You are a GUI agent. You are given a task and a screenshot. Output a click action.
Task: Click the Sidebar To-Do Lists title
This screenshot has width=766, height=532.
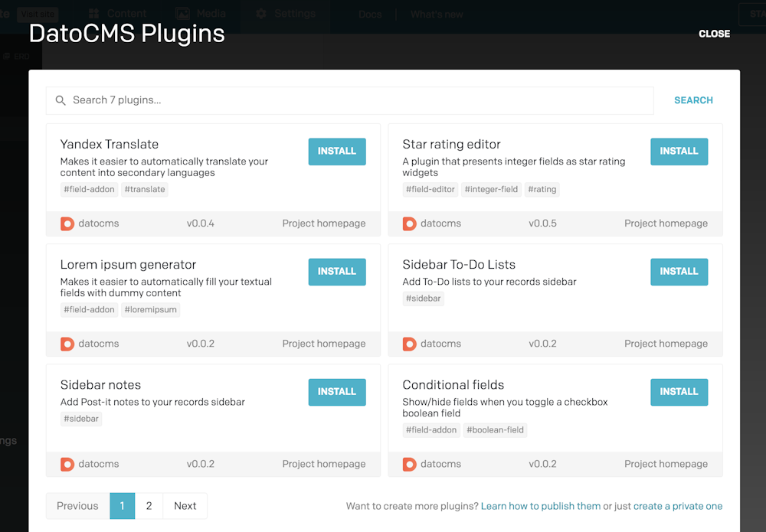tap(459, 265)
